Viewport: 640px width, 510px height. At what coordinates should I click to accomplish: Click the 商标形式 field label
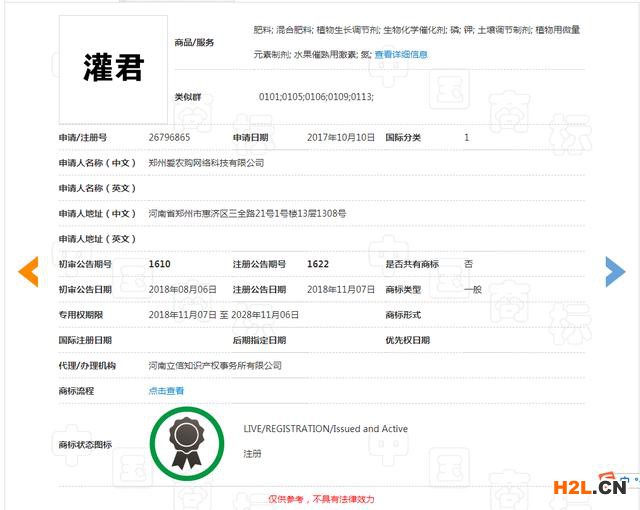click(x=403, y=315)
